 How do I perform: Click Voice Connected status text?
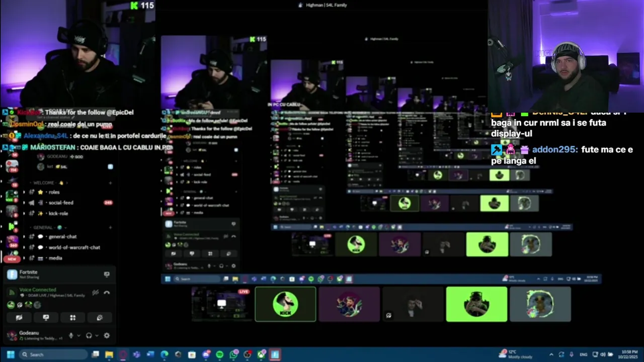point(38,290)
